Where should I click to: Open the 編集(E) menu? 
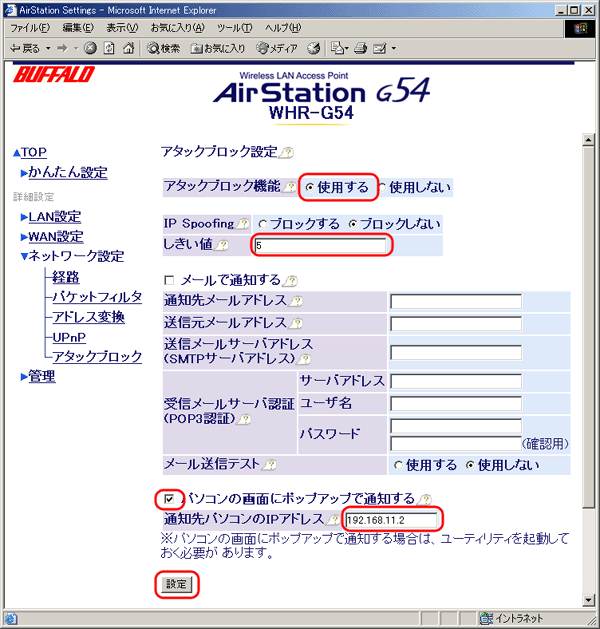[x=78, y=28]
